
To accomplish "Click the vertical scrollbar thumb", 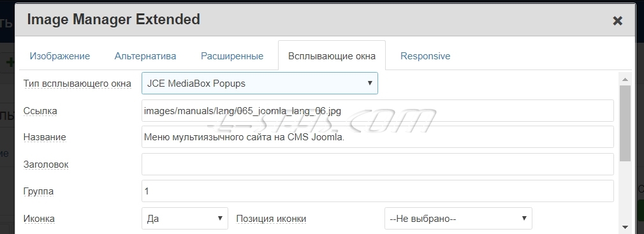I will coord(625,123).
